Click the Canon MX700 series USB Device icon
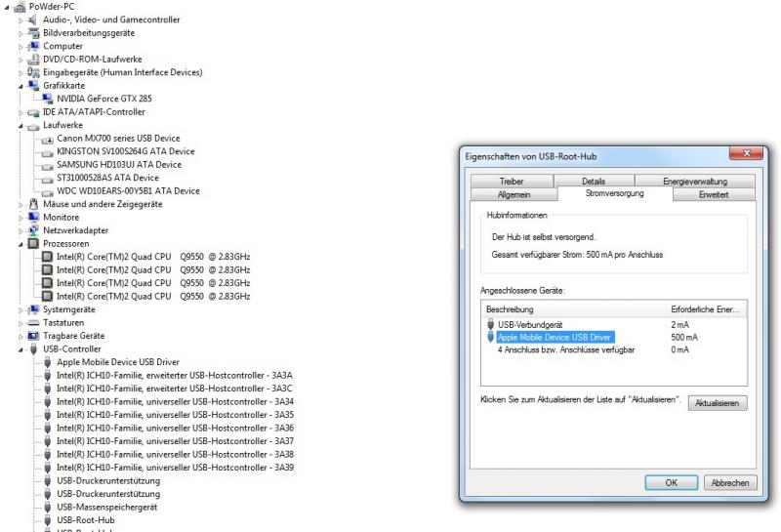Viewport: 781px width, 532px height. coord(48,139)
